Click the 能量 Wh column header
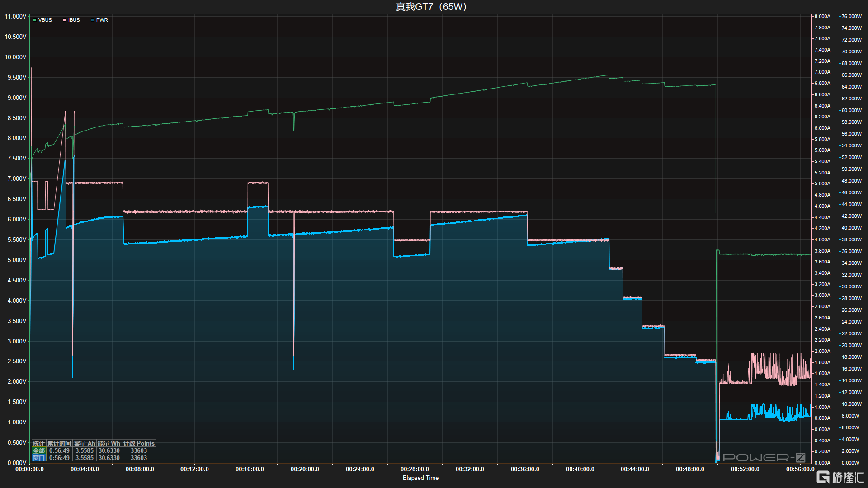The height and width of the screenshot is (488, 868). [109, 444]
